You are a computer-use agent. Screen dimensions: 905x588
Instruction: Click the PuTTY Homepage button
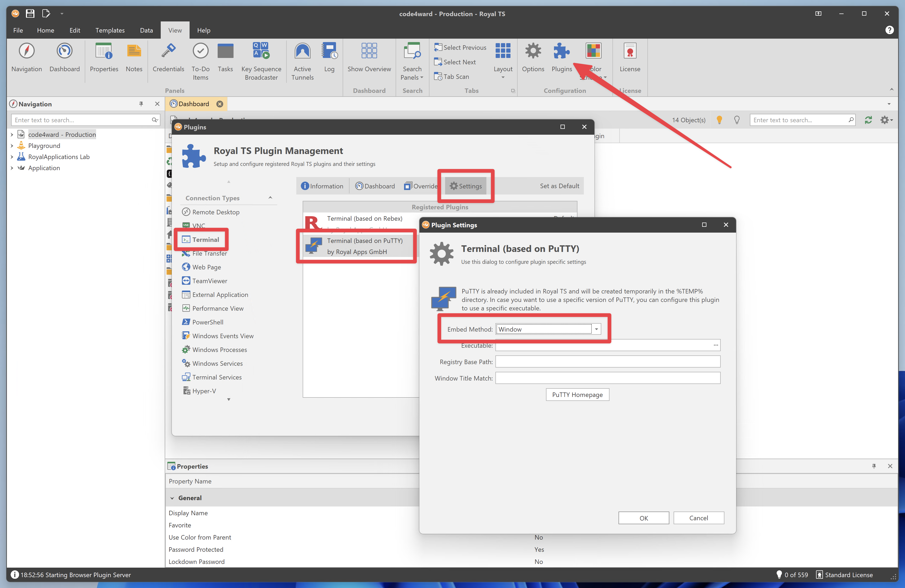(x=577, y=395)
